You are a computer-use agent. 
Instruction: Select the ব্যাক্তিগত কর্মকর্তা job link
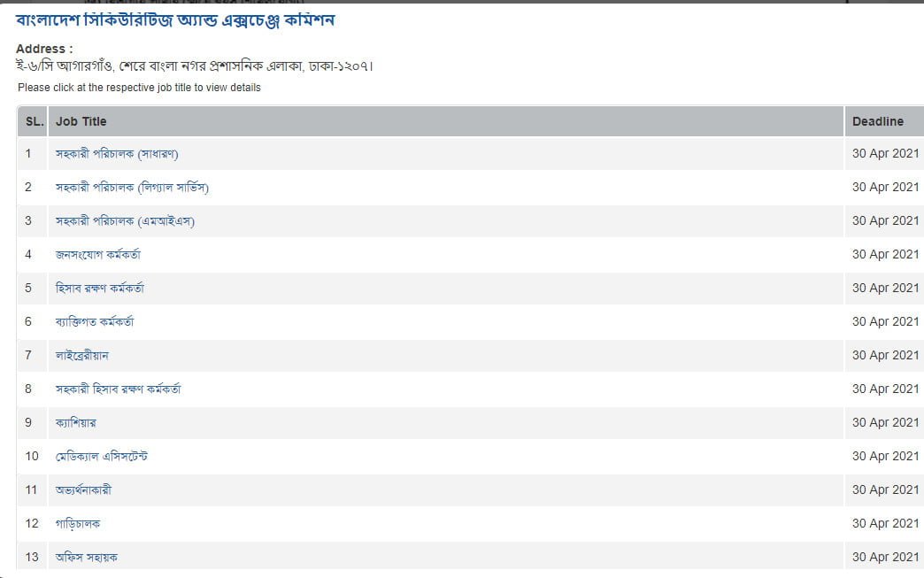[95, 322]
